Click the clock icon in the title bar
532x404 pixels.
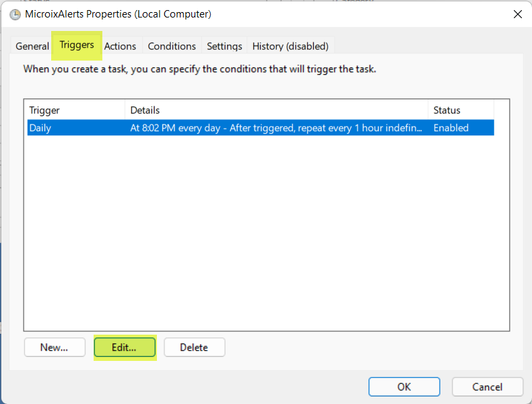pyautogui.click(x=15, y=14)
